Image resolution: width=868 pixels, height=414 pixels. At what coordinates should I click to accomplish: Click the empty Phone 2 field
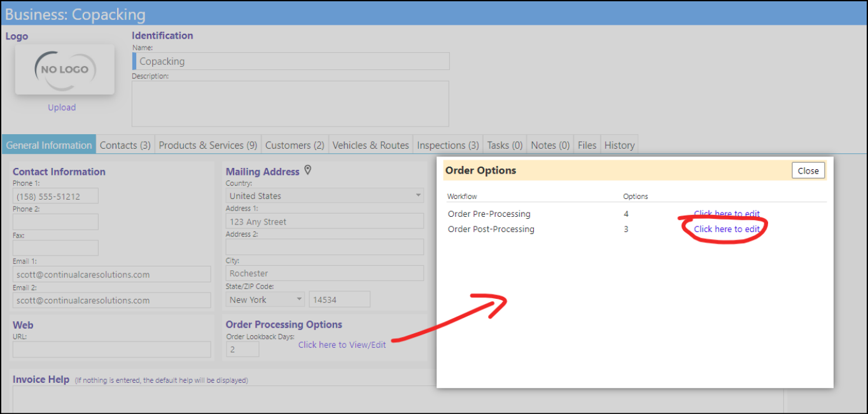55,221
